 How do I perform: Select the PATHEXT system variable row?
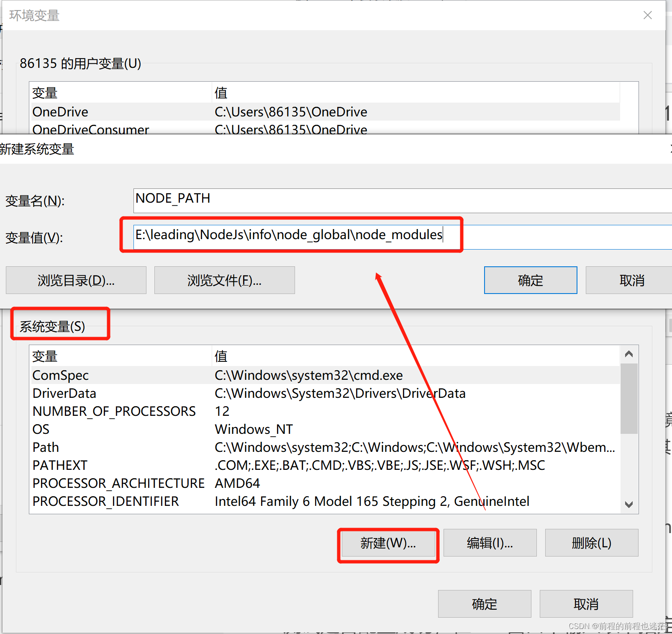pyautogui.click(x=325, y=465)
